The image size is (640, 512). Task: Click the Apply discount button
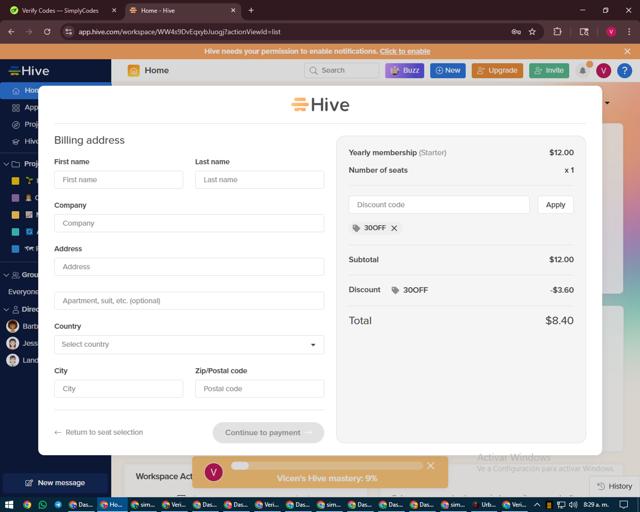point(555,205)
